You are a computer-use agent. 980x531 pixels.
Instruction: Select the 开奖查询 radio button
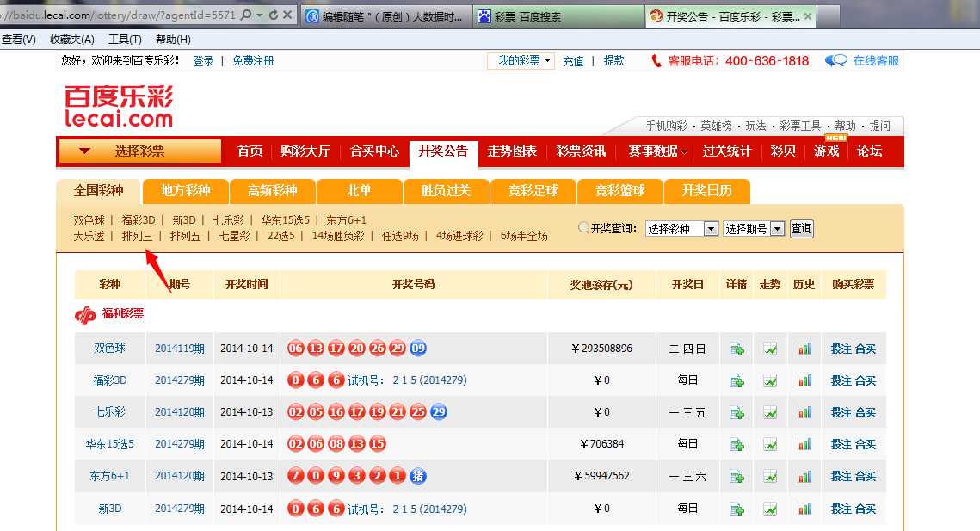click(x=583, y=228)
